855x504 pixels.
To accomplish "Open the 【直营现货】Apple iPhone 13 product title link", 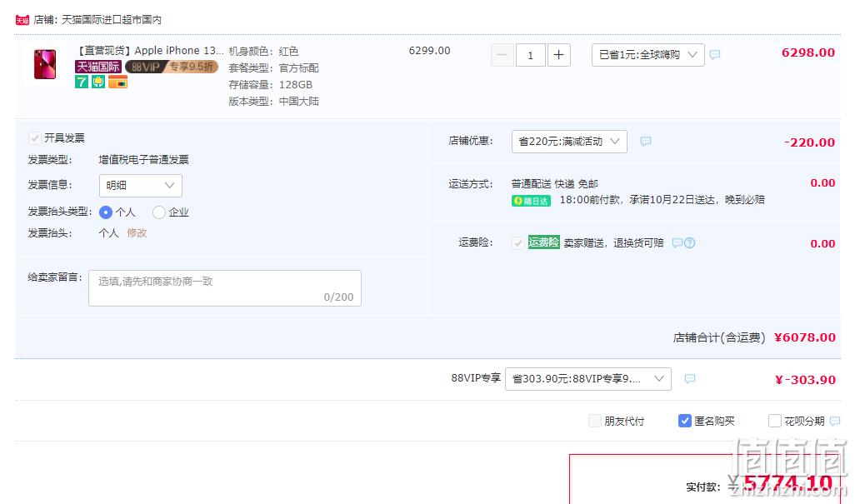I will pos(148,51).
